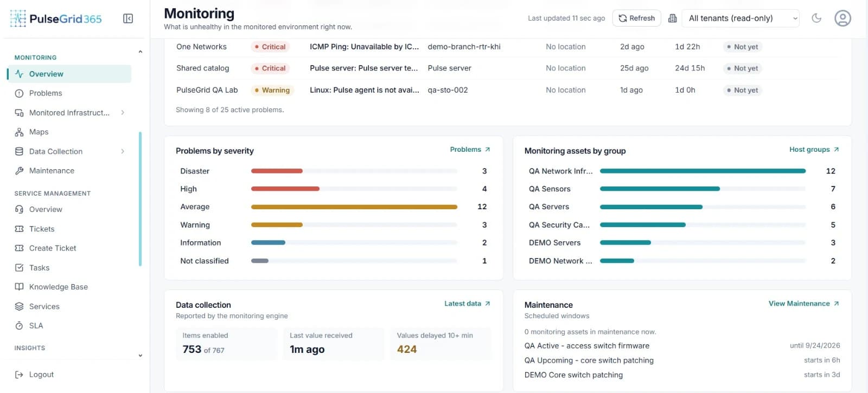Open the Host groups link
This screenshot has width=868, height=393.
(x=814, y=149)
